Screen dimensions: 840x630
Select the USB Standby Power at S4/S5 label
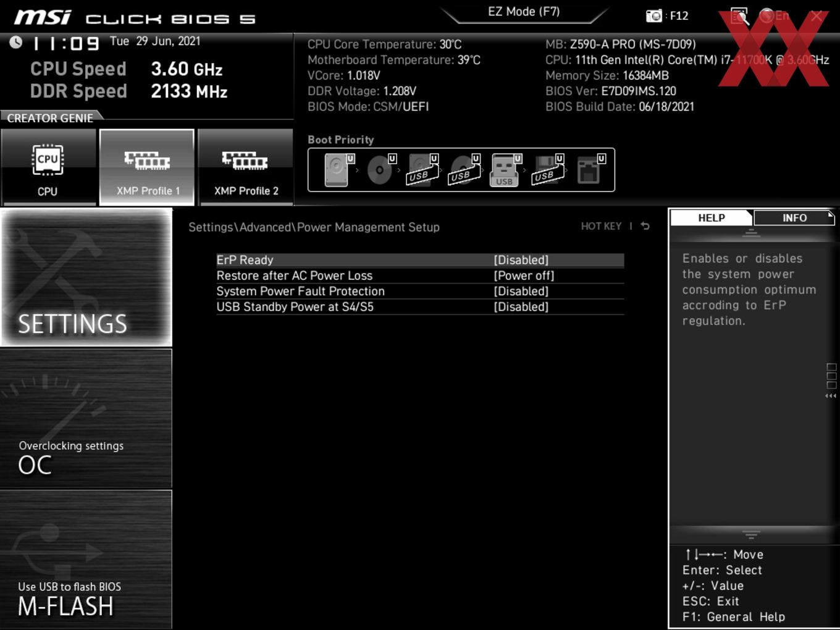[x=295, y=306]
